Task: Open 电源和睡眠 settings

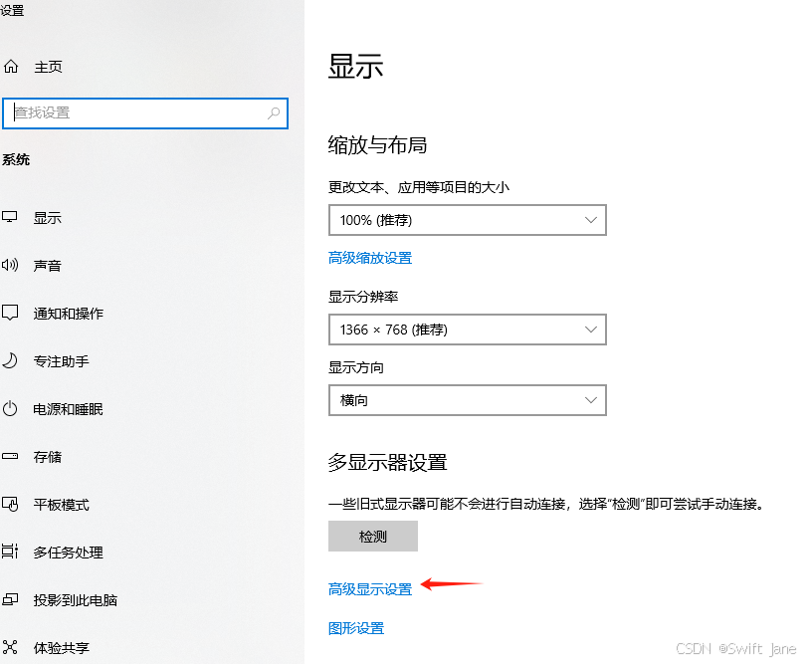Action: [69, 409]
